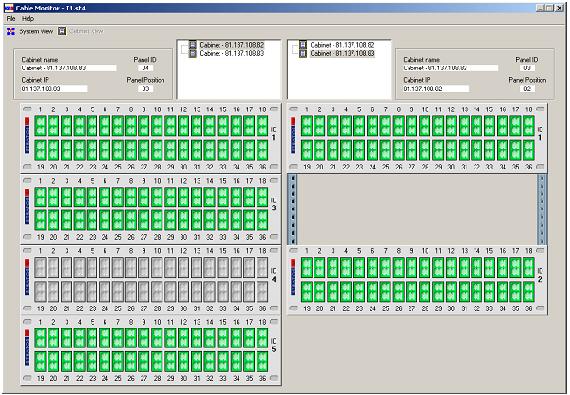Click grey port 1 on panel ID 4

[40, 267]
